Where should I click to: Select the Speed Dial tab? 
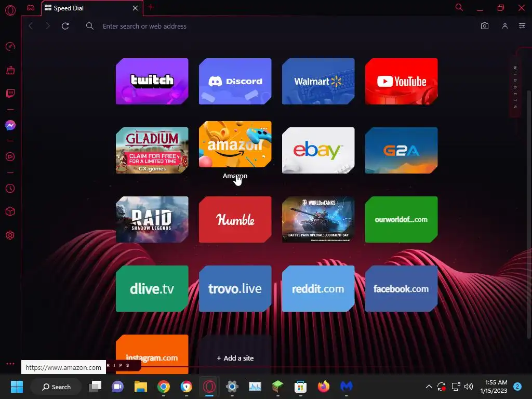[x=92, y=8]
